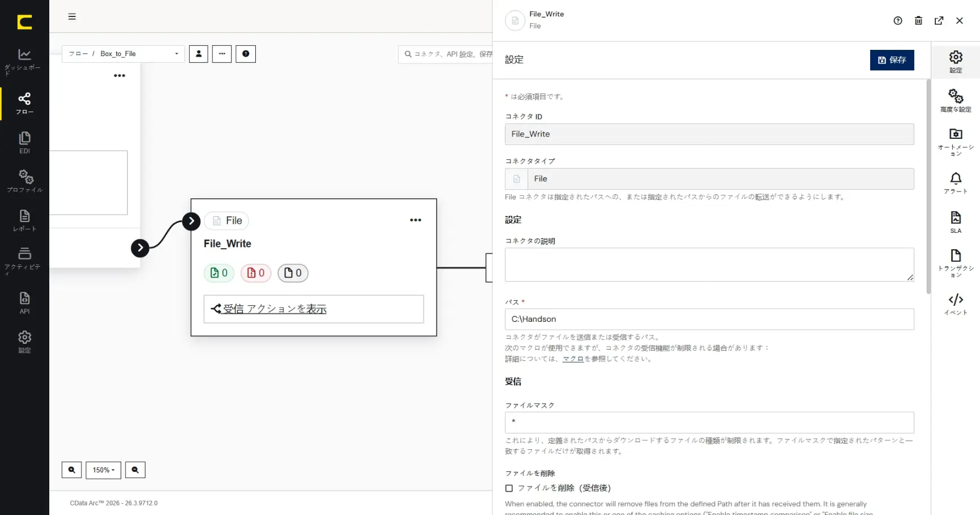Open the 150% zoom level dropdown
This screenshot has width=980, height=515.
[104, 470]
